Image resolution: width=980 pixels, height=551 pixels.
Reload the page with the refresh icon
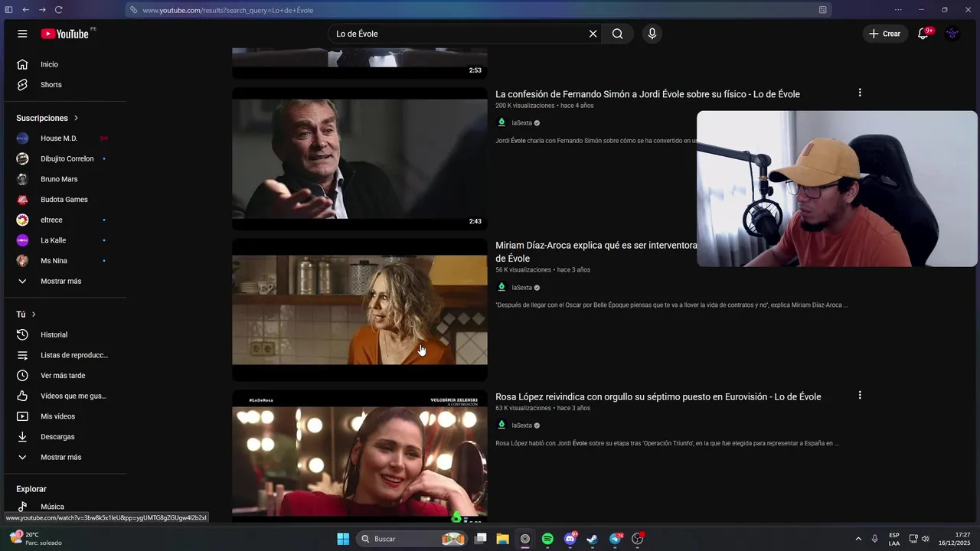[x=59, y=10]
